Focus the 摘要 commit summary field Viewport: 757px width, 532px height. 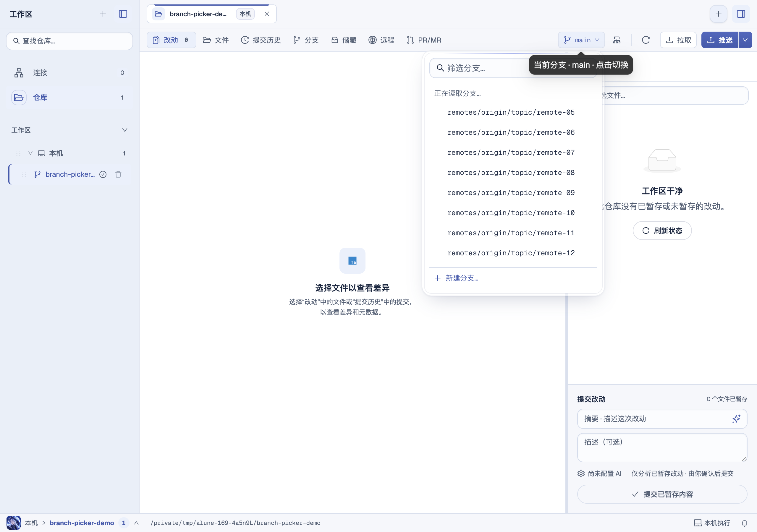(662, 419)
